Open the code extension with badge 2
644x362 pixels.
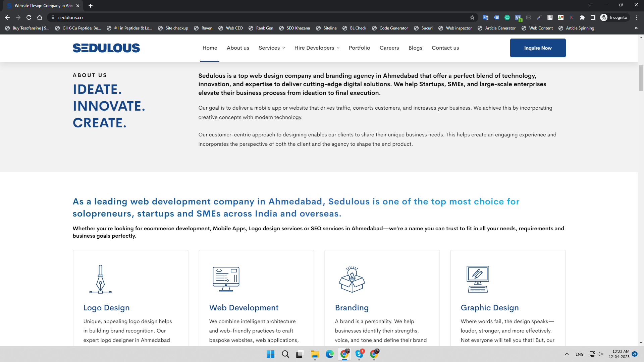pos(518,18)
